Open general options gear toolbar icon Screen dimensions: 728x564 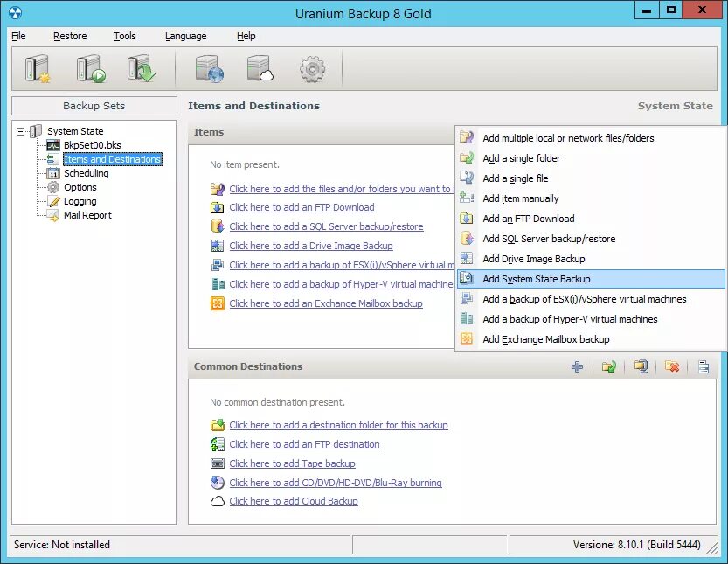pos(312,69)
